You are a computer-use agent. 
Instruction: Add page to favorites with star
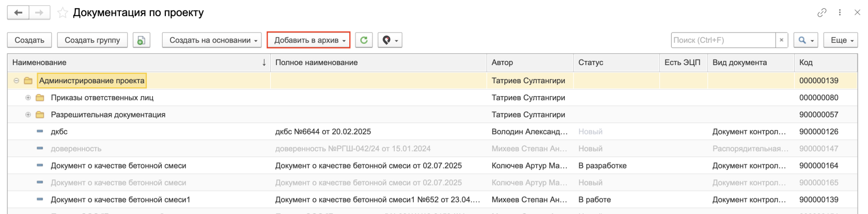click(63, 13)
